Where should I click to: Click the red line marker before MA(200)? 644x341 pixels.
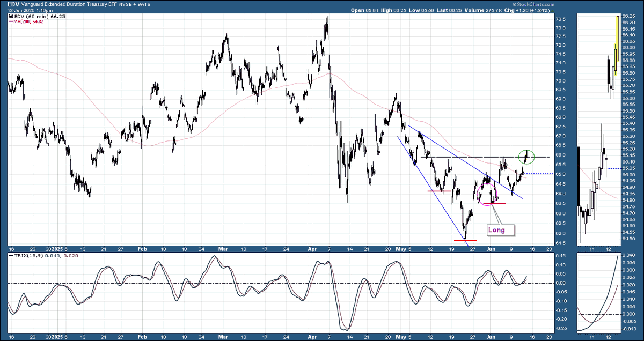10,22
